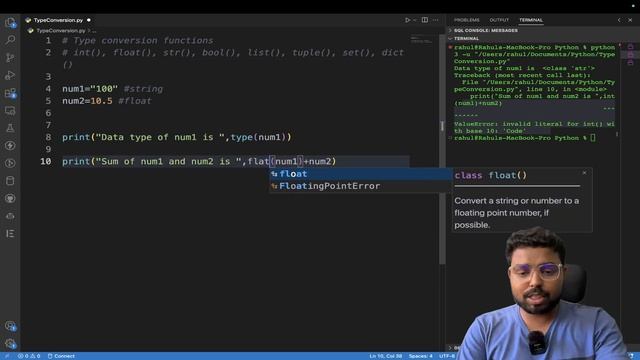
Task: Open editor More Actions ellipsis
Action: pos(436,20)
